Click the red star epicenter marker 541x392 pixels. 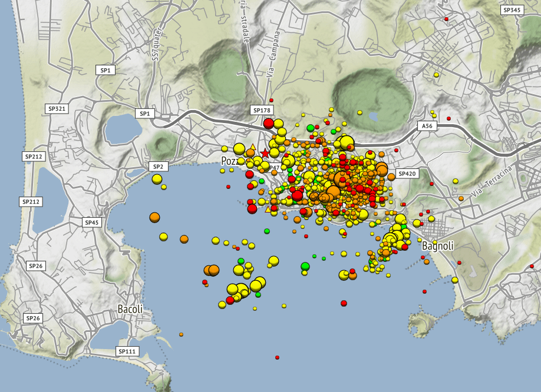265,153
